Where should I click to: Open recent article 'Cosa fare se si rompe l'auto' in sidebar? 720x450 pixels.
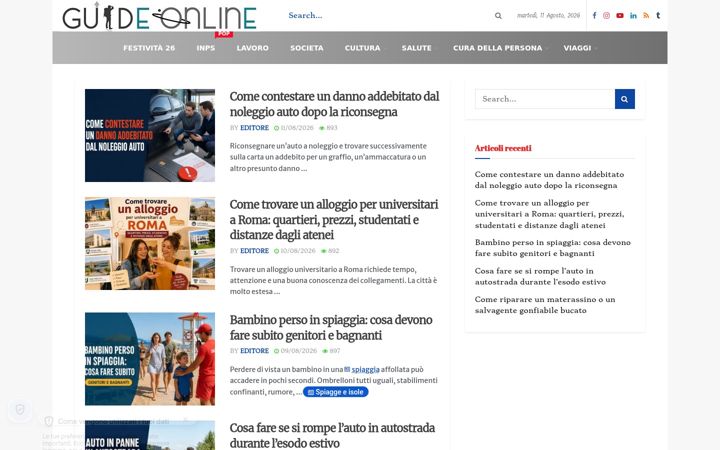click(540, 276)
